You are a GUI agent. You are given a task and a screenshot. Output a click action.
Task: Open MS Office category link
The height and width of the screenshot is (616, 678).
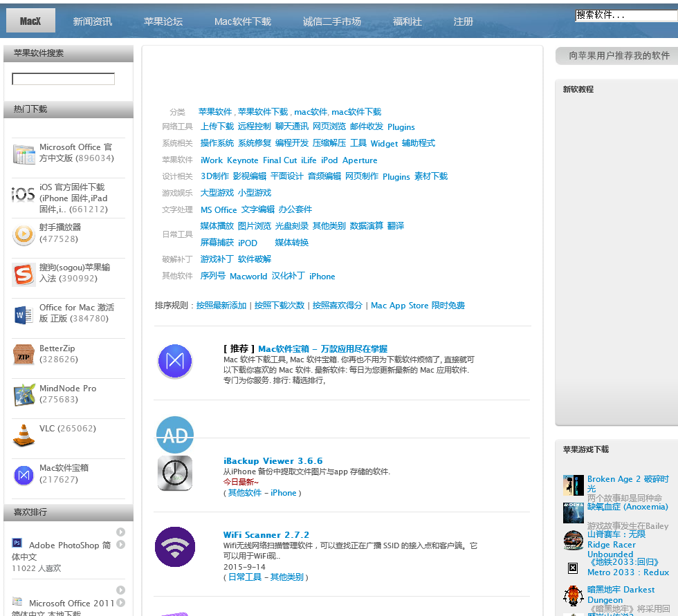[219, 210]
